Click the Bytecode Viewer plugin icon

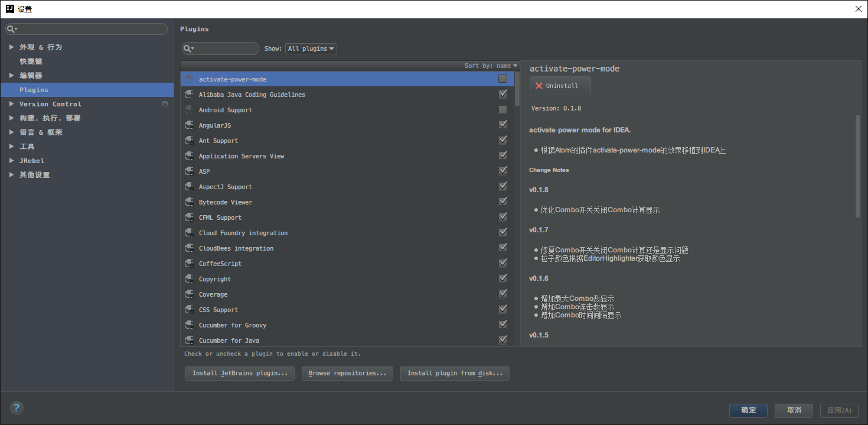pos(189,202)
